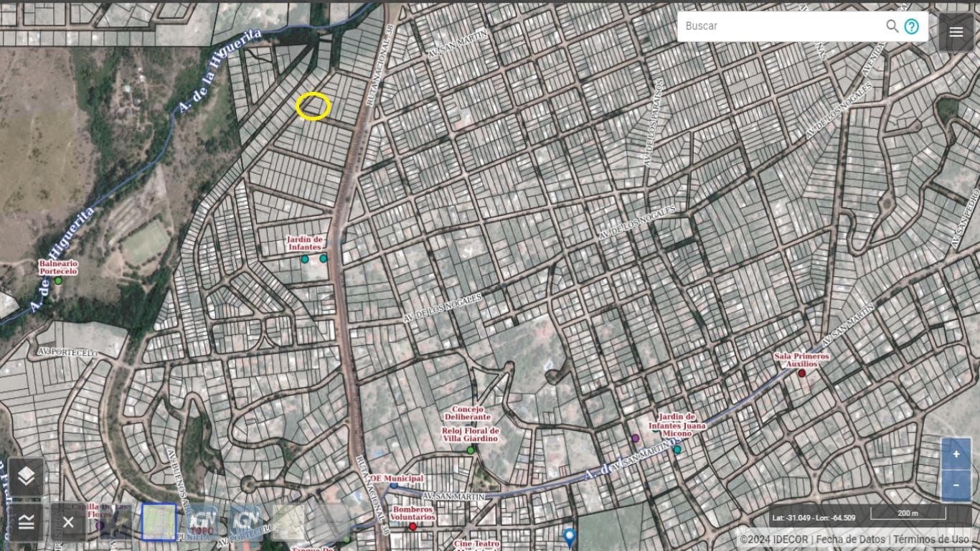Viewport: 980px width, 551px height.
Task: Open the help question mark icon
Action: click(x=911, y=27)
